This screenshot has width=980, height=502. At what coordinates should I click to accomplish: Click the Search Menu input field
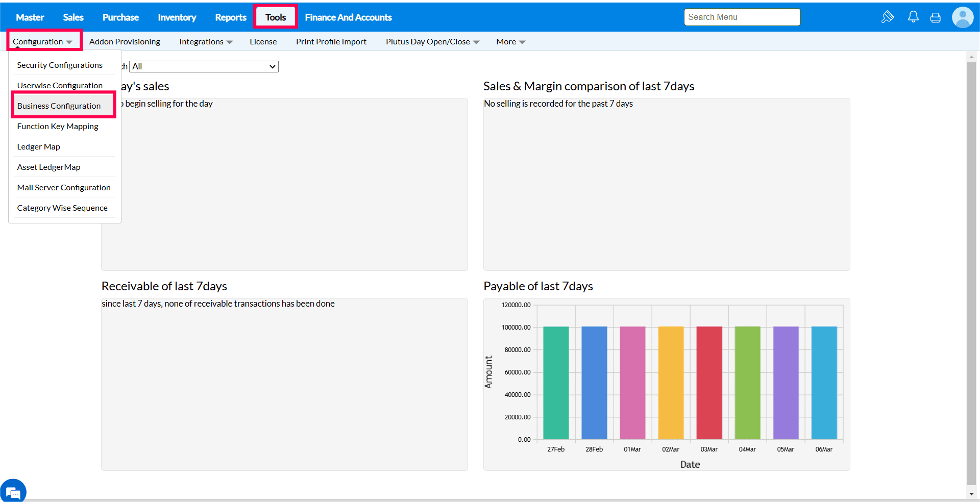[742, 17]
